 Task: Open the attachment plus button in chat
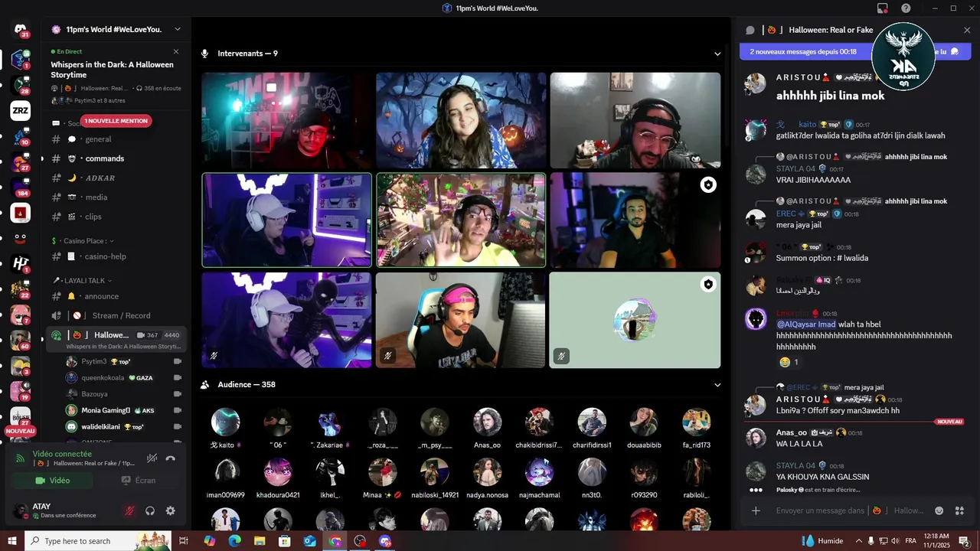(x=756, y=510)
